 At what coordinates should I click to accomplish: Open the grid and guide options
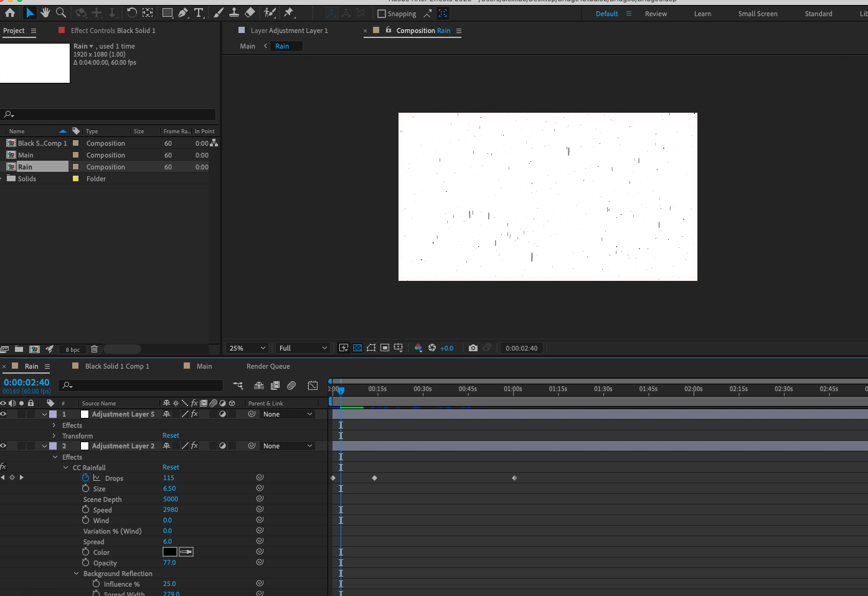(399, 348)
